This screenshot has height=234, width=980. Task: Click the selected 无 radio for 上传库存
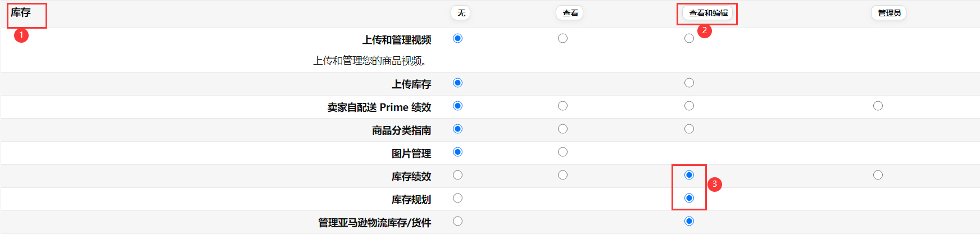click(x=457, y=83)
